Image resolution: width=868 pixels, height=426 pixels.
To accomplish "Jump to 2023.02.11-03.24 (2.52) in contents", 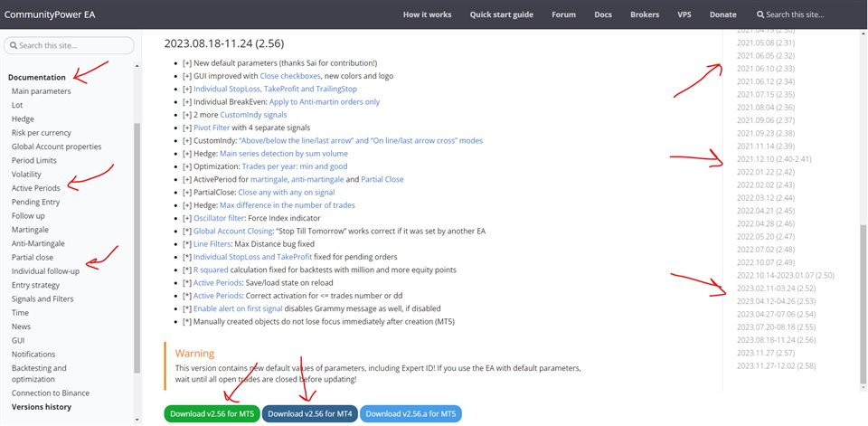I will point(776,288).
